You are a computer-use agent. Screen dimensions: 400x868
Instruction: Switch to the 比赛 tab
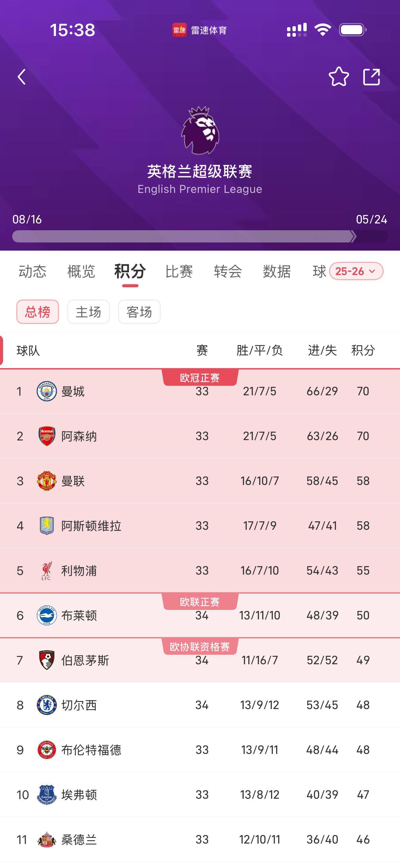(x=178, y=272)
